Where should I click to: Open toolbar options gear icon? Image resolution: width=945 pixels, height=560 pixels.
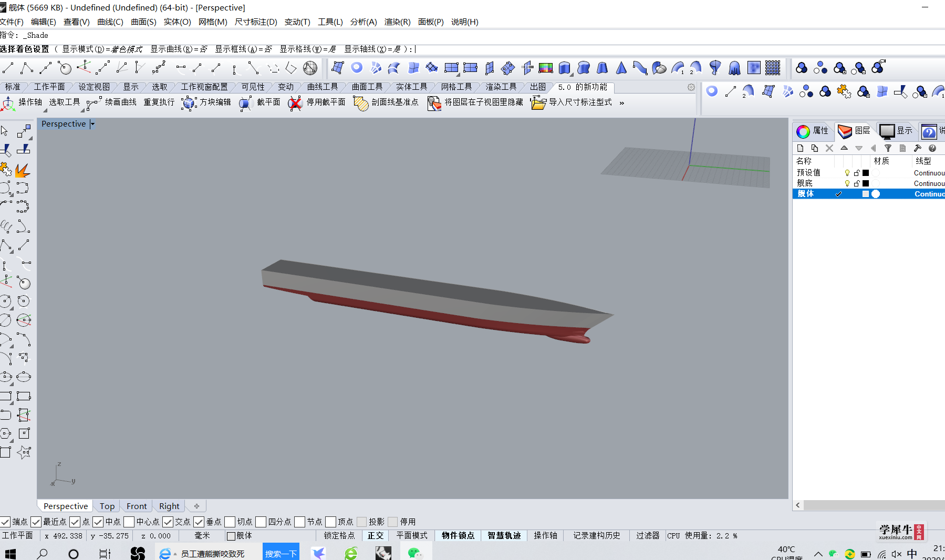coord(691,87)
